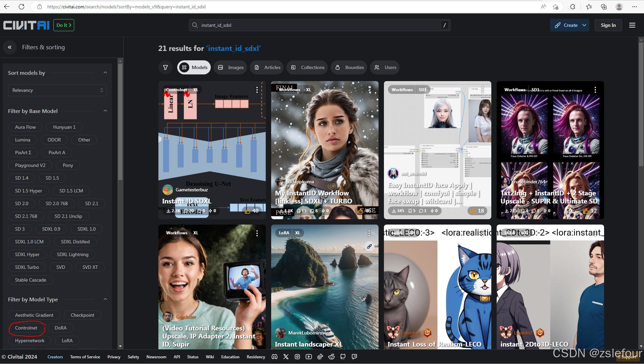Collapse the Sort models by section
644x364 pixels.
[x=105, y=73]
